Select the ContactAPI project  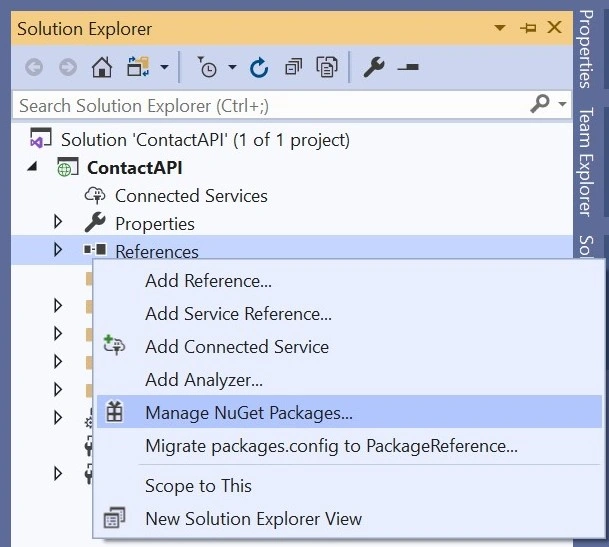pyautogui.click(x=134, y=168)
